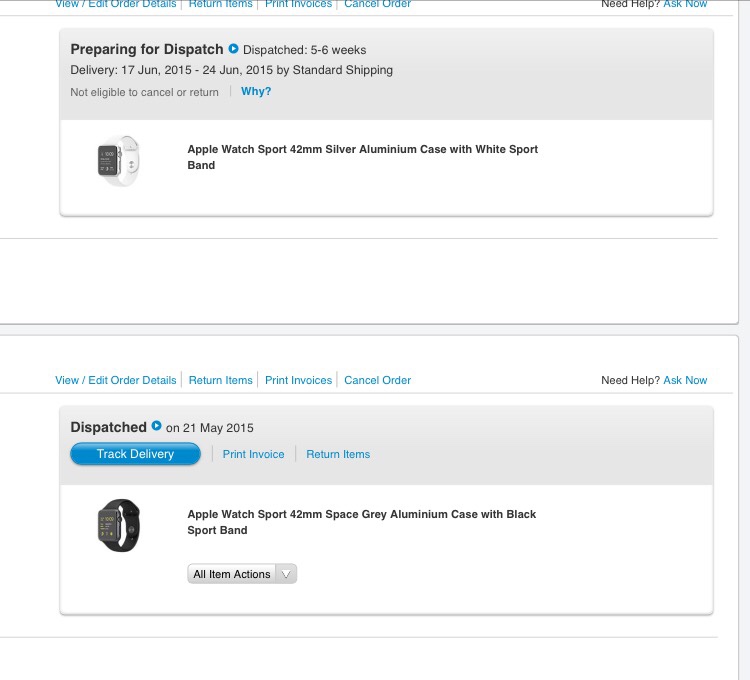Viewport: 750px width, 680px height.
Task: Click Print Invoices above the Dispatched order
Action: (298, 380)
